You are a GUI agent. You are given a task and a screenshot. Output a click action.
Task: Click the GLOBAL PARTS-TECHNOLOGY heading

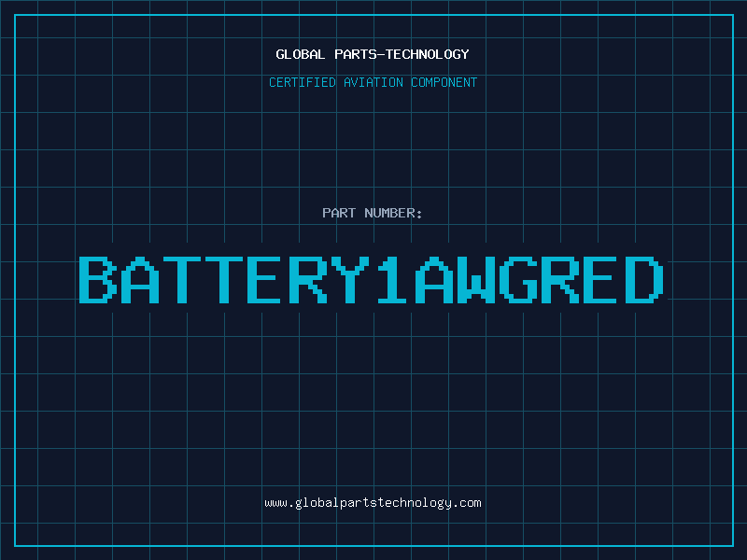tap(373, 54)
